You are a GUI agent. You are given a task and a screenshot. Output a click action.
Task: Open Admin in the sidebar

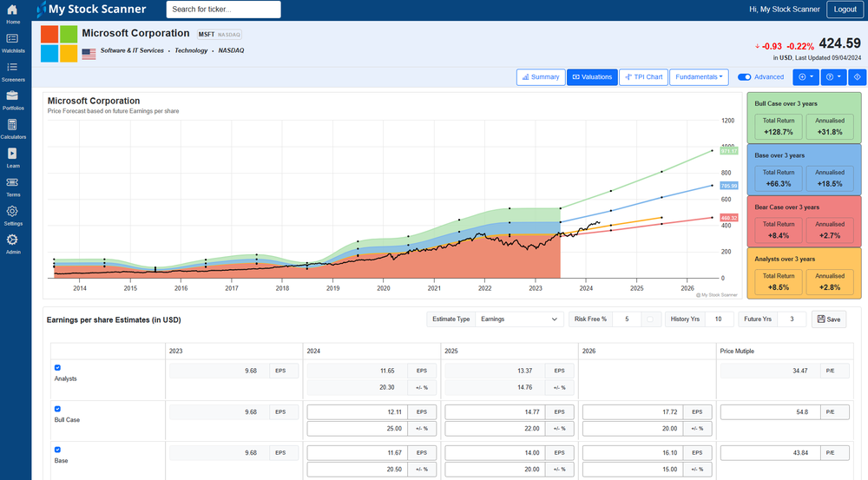pos(13,244)
